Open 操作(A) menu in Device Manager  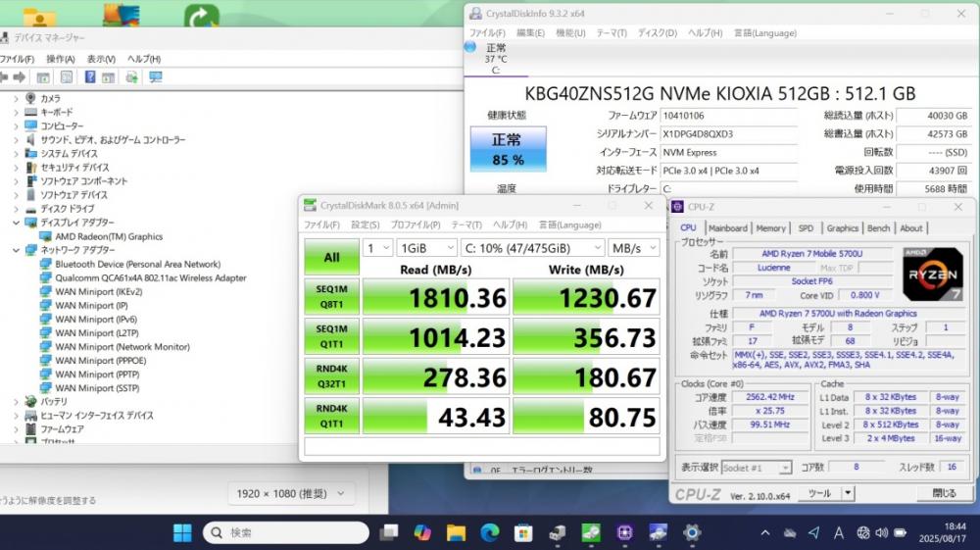point(61,59)
